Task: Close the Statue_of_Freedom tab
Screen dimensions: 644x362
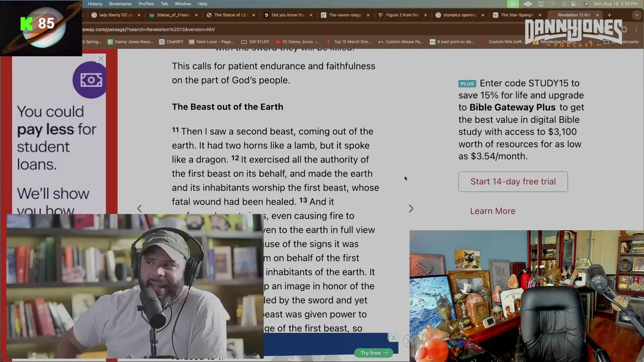Action: [196, 15]
